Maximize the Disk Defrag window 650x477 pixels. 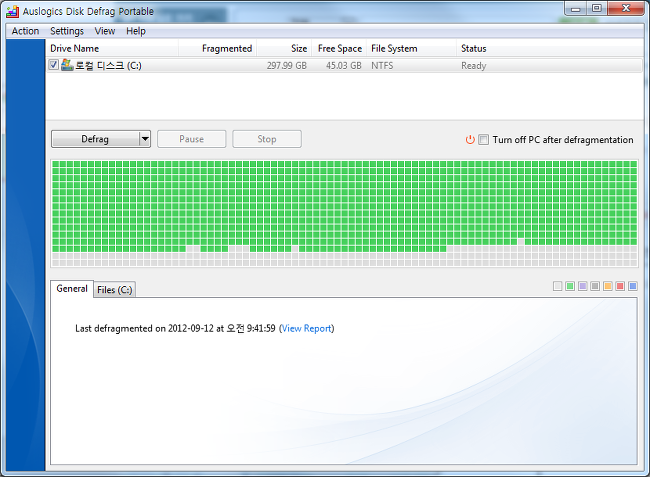[597, 8]
